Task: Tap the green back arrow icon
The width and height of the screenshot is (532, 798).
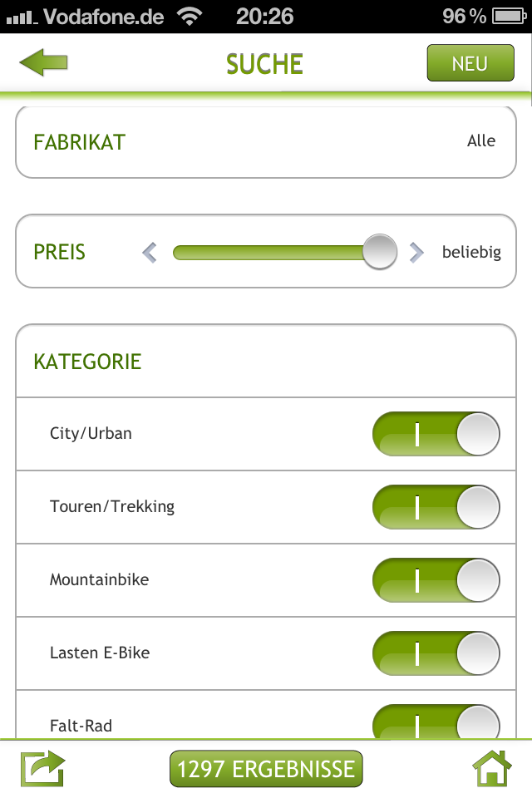Action: tap(43, 63)
